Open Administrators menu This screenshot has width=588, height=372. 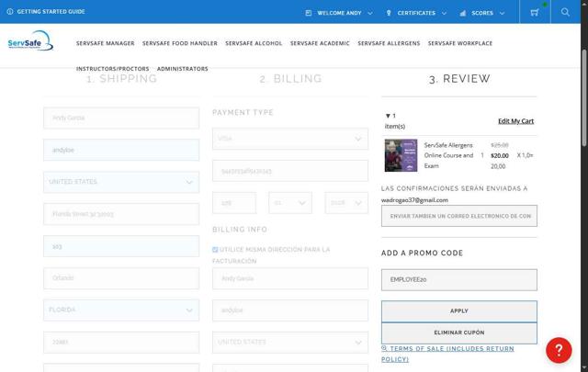tap(183, 69)
